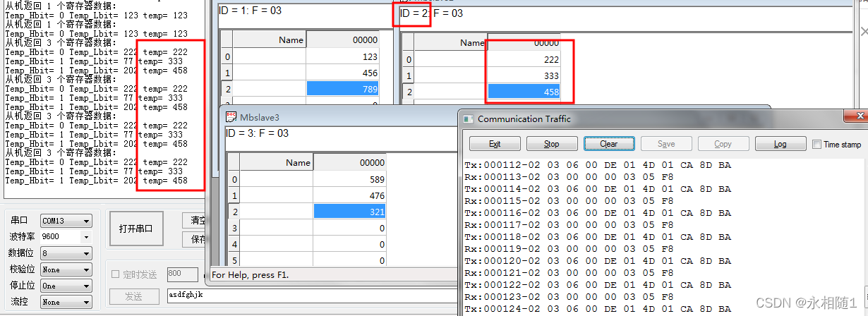Click row header 1 in ID 1 slave
Viewport: 868px width, 316px height.
[227, 73]
